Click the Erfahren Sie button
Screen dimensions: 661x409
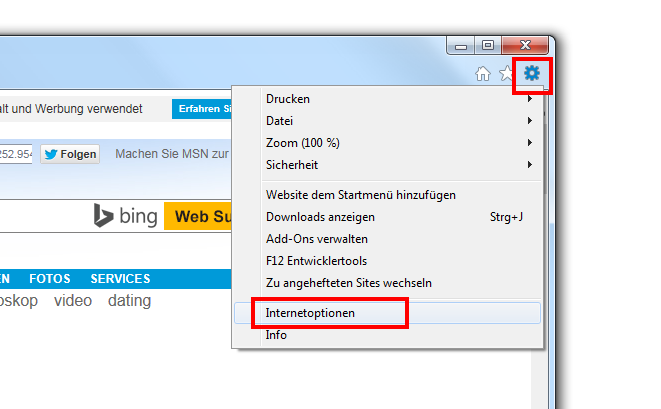pyautogui.click(x=200, y=109)
